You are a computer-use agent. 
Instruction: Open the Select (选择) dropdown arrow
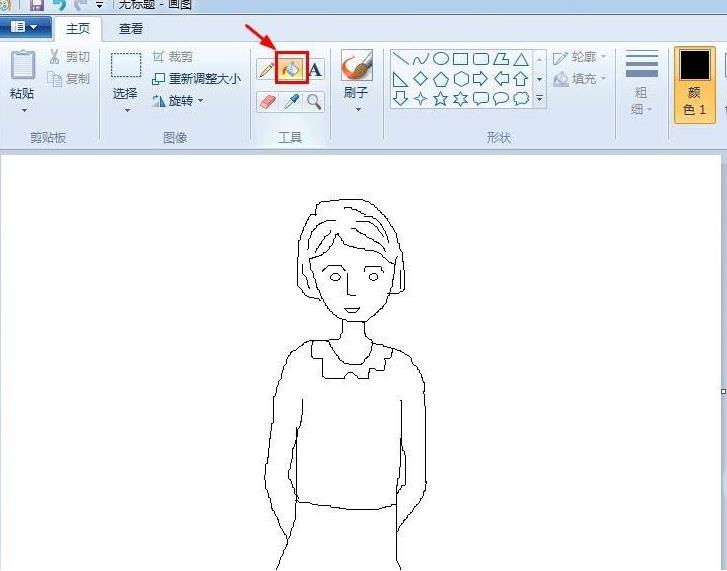point(127,110)
